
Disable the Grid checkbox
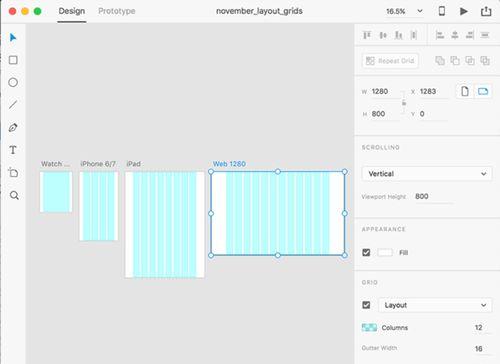(366, 305)
